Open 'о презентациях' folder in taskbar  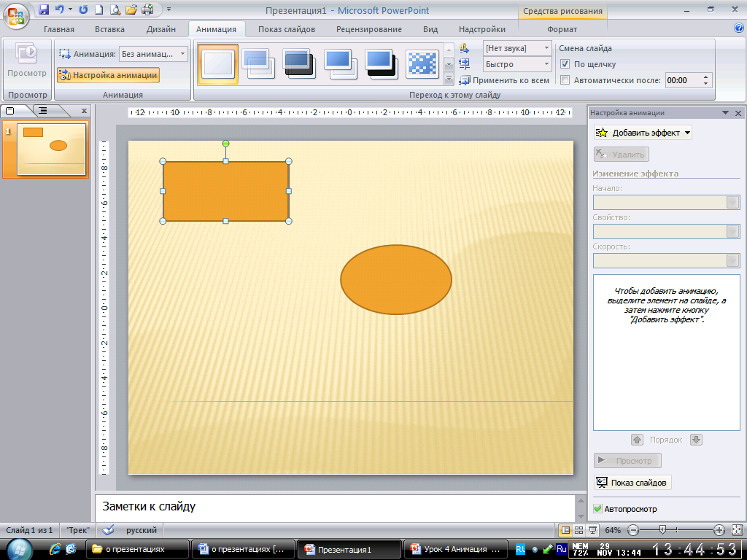pyautogui.click(x=137, y=549)
